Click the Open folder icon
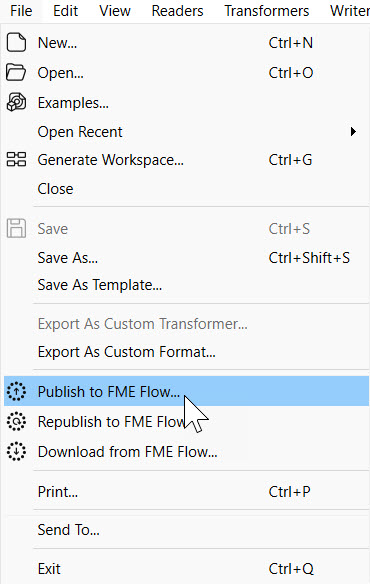The width and height of the screenshot is (370, 584). pos(16,72)
